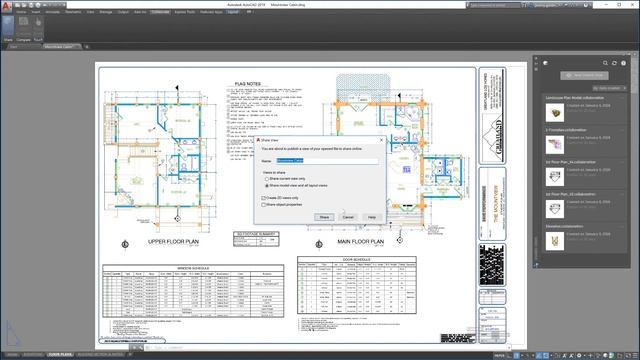
Task: Open Shared Views palette help icon
Action: point(623,63)
